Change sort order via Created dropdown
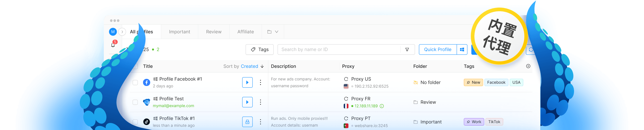 coord(252,66)
